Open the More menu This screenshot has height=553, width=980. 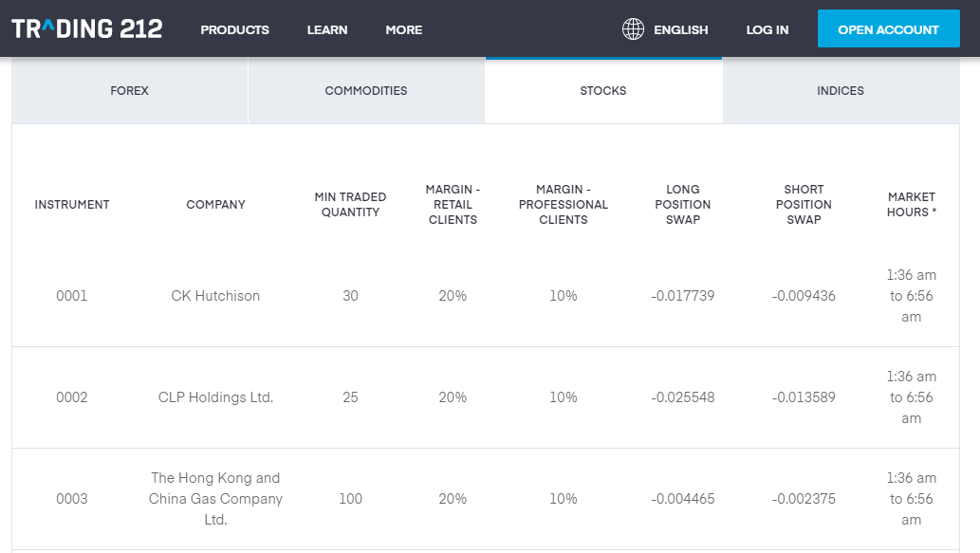[x=403, y=29]
